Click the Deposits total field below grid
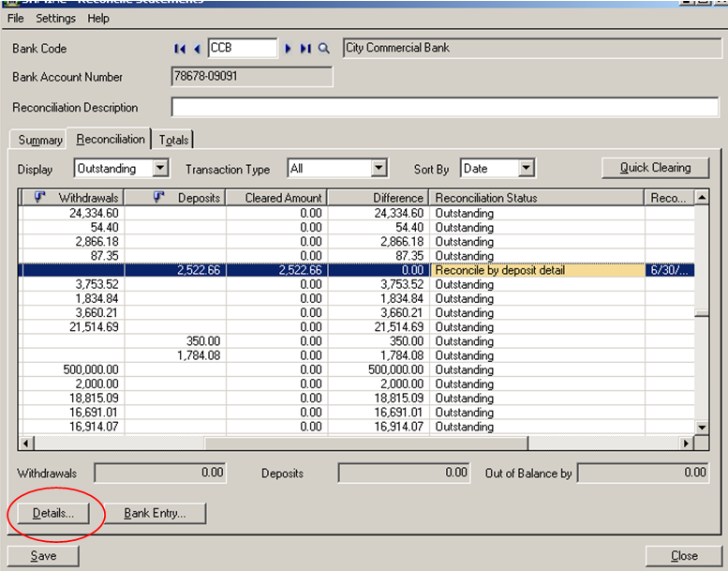728x572 pixels. [x=404, y=473]
